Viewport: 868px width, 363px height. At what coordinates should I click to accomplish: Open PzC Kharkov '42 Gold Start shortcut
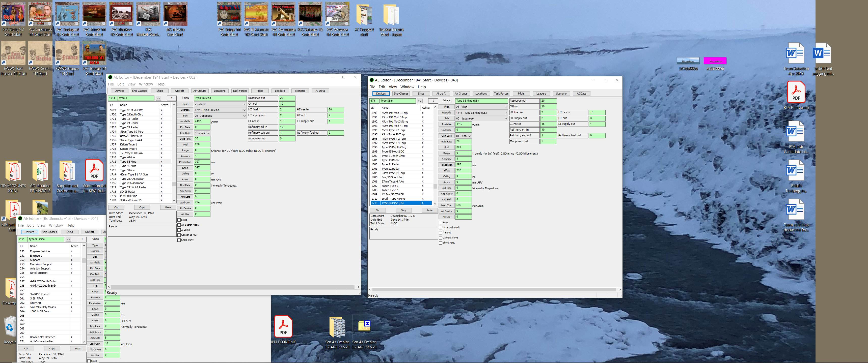pyautogui.click(x=121, y=19)
